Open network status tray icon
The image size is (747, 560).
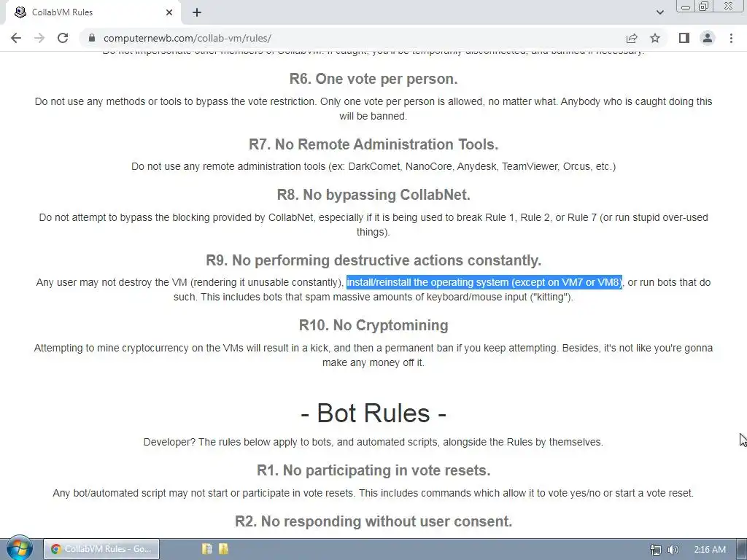pos(656,550)
